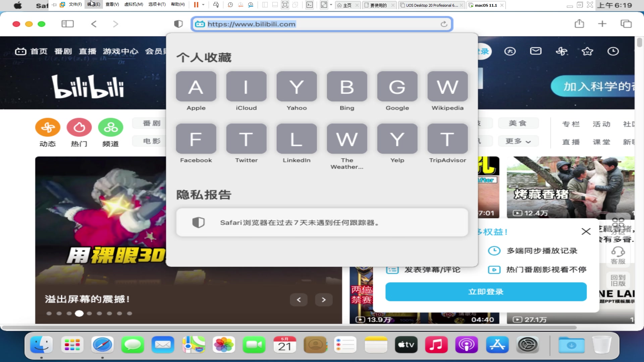Click the horizontal scrollbar below the page

[289, 327]
